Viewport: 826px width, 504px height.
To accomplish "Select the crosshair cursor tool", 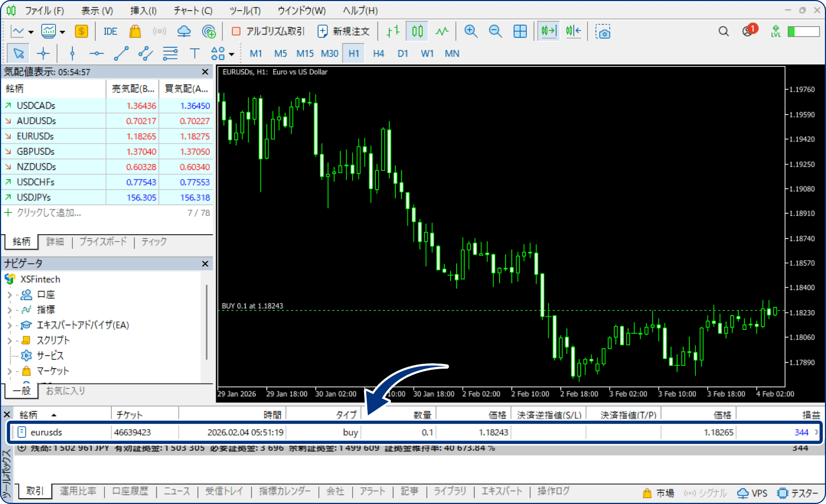I will (x=43, y=53).
